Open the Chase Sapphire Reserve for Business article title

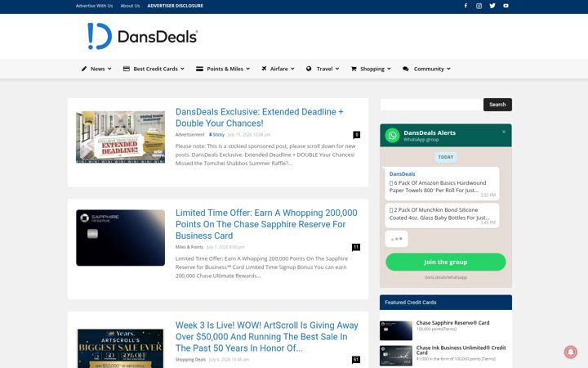pyautogui.click(x=266, y=224)
